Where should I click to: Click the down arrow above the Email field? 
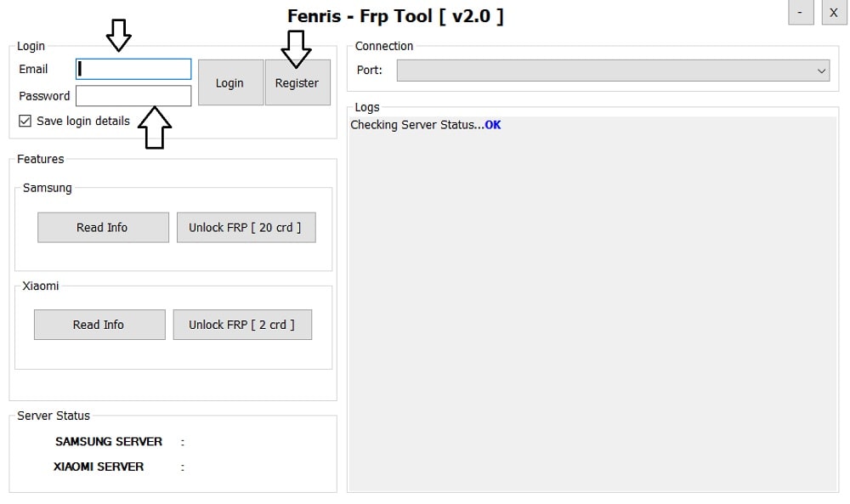(118, 37)
